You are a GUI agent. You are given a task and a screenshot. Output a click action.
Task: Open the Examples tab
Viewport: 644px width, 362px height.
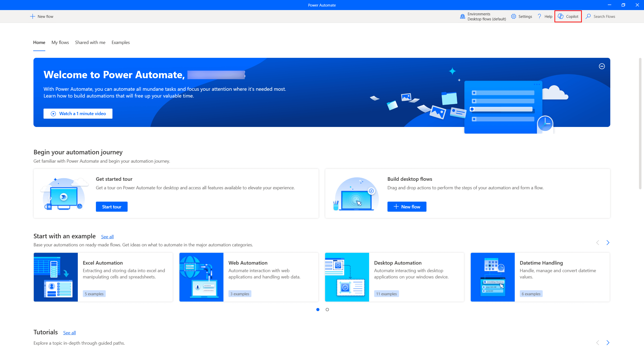120,42
